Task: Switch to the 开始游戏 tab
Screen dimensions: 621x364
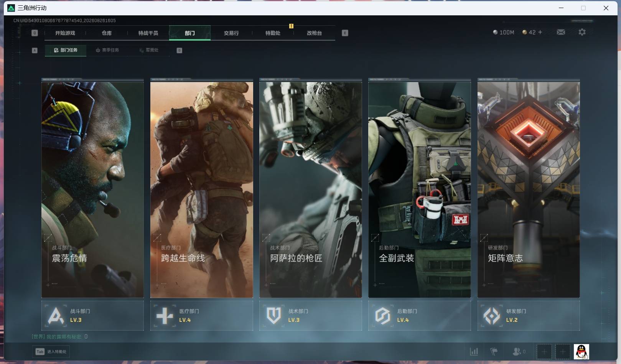Action: 65,33
